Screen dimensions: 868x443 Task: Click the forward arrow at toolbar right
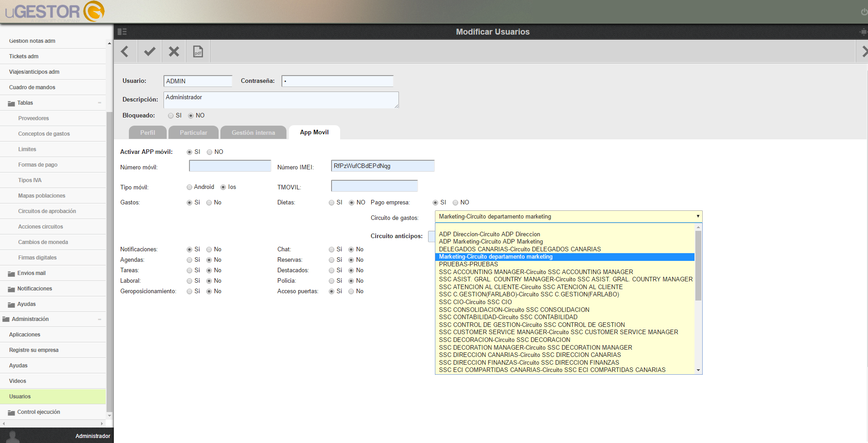pyautogui.click(x=864, y=51)
